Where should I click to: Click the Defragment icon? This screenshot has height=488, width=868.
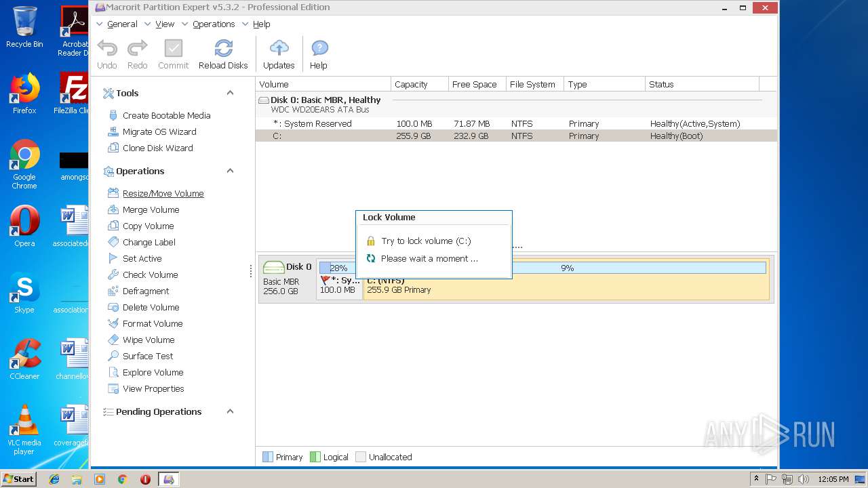tap(113, 291)
